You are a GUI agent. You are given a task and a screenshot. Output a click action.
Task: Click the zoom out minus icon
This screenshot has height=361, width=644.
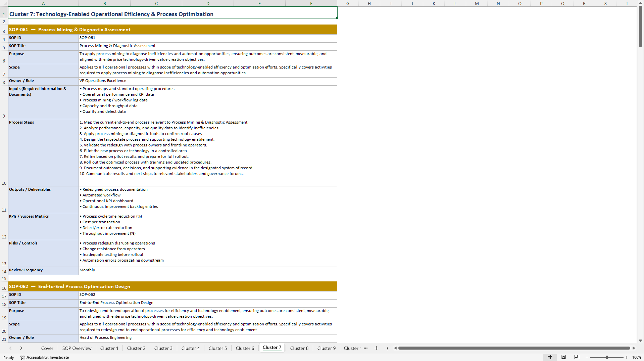coord(587,357)
